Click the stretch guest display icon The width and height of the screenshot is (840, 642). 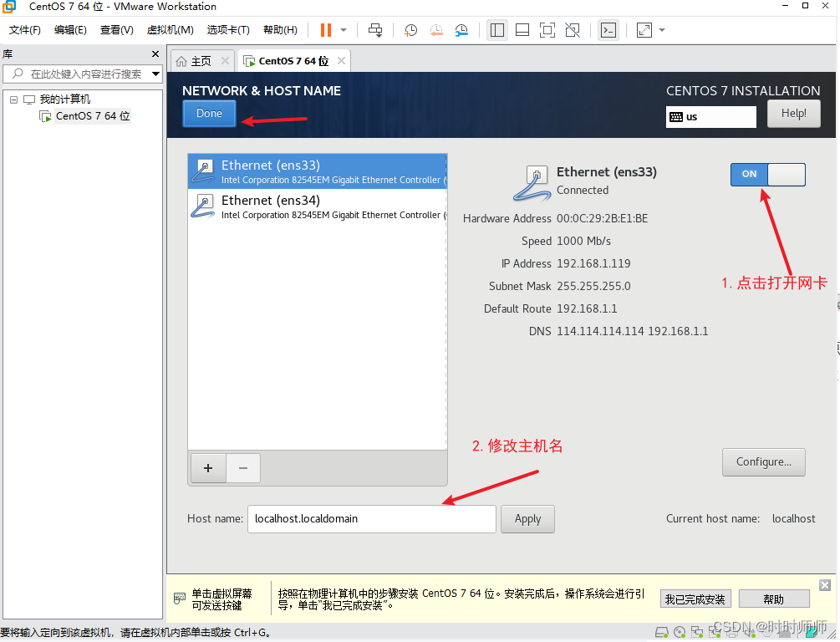(x=644, y=30)
